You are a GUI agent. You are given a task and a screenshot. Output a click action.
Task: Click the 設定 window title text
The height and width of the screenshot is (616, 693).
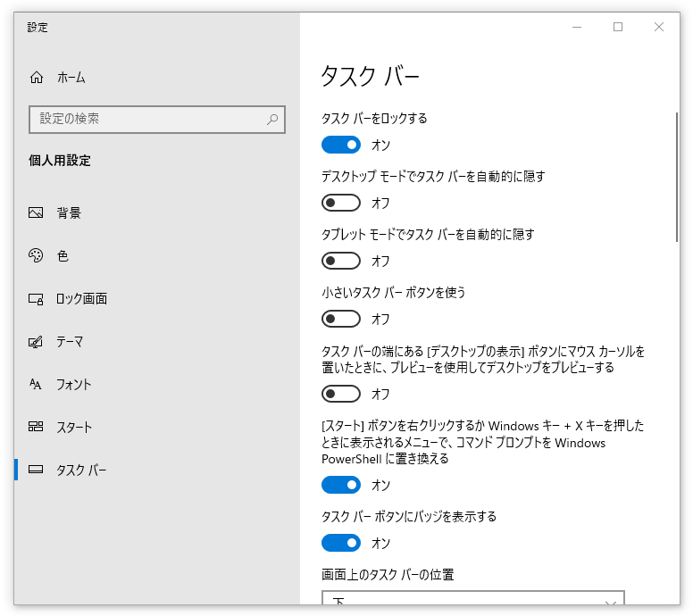[x=38, y=28]
